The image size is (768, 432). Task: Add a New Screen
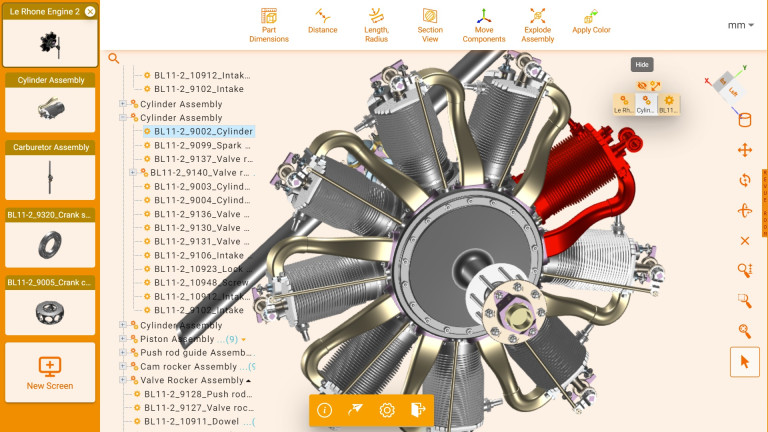click(50, 372)
